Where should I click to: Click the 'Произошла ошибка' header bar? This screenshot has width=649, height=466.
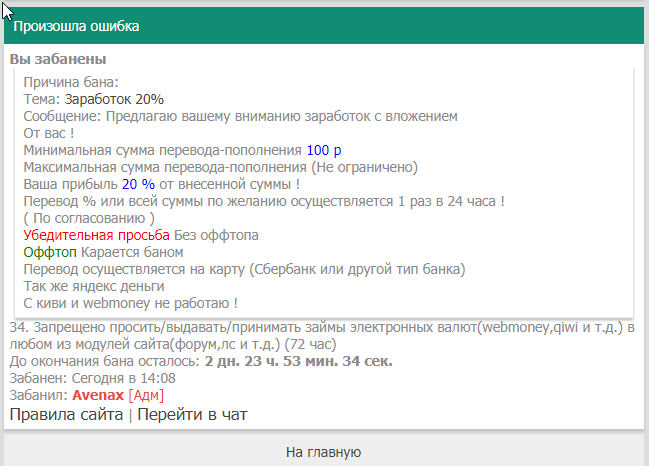click(323, 26)
